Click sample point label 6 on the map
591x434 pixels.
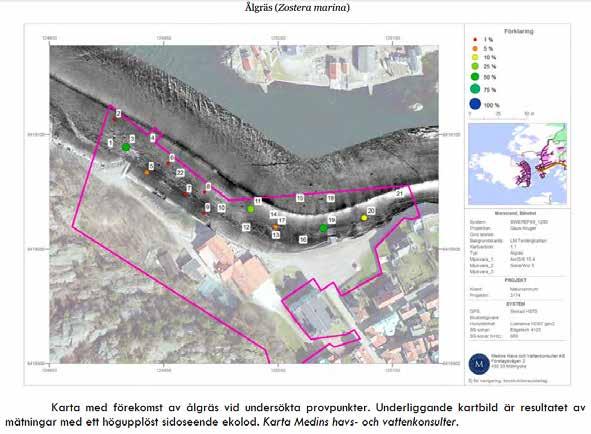point(172,157)
